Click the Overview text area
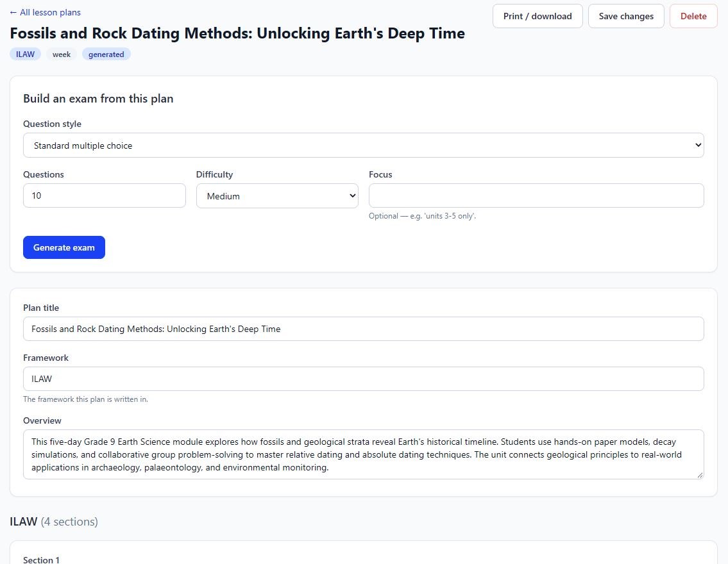728x564 pixels. point(364,454)
